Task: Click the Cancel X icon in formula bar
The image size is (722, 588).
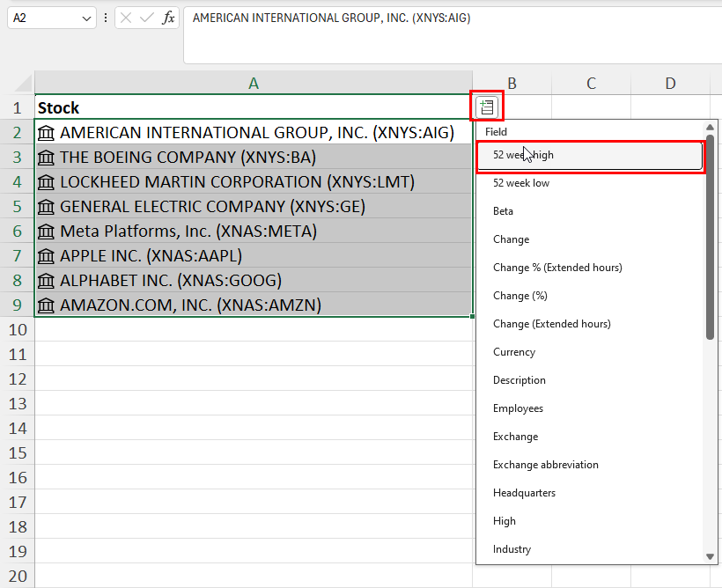Action: 126,18
